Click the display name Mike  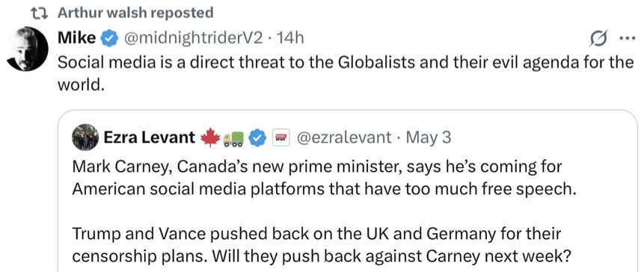click(x=77, y=38)
